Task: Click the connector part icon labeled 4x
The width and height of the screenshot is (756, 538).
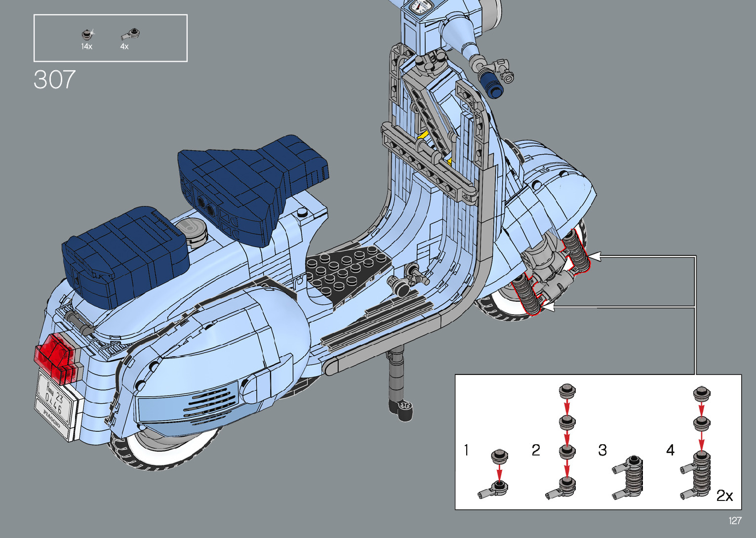Action: click(x=130, y=34)
